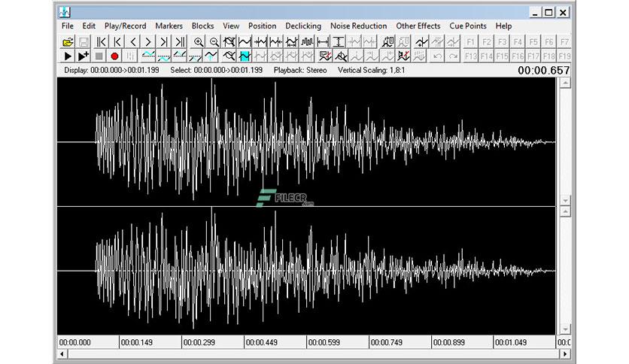Click the greyed-out Undo curved arrow
Screen dimensions: 629x364
[x=437, y=56]
